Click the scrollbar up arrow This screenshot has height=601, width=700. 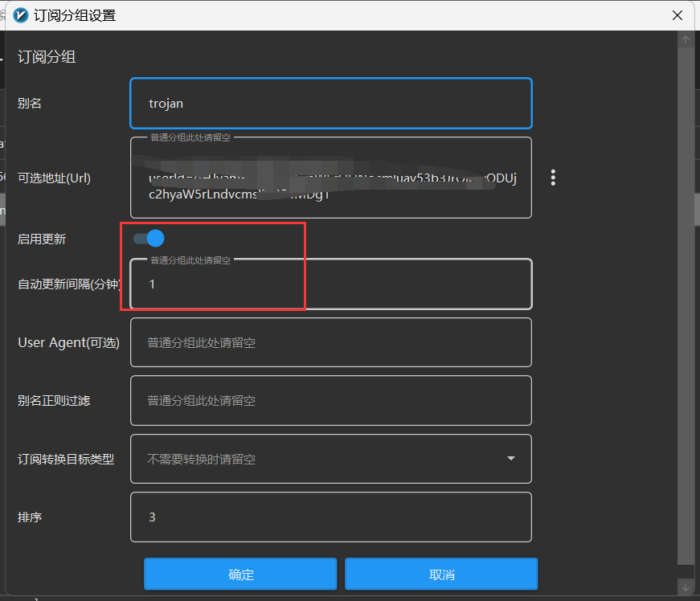pyautogui.click(x=686, y=39)
